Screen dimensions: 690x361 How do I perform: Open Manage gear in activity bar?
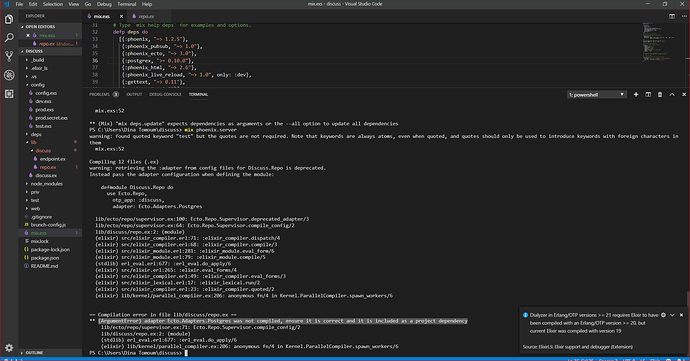[9, 348]
